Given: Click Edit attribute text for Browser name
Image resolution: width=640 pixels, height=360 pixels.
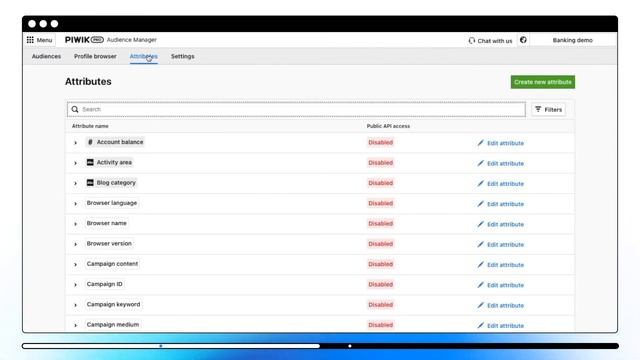Looking at the screenshot, I should 505,224.
